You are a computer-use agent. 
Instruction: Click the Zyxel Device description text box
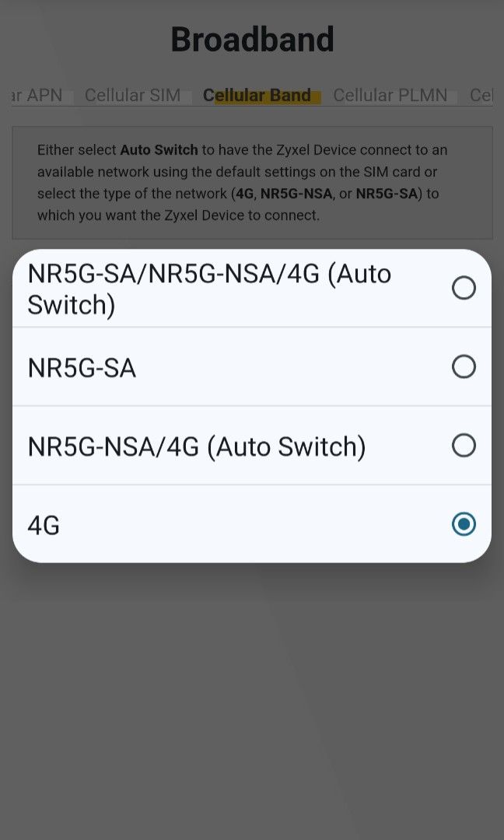point(252,183)
